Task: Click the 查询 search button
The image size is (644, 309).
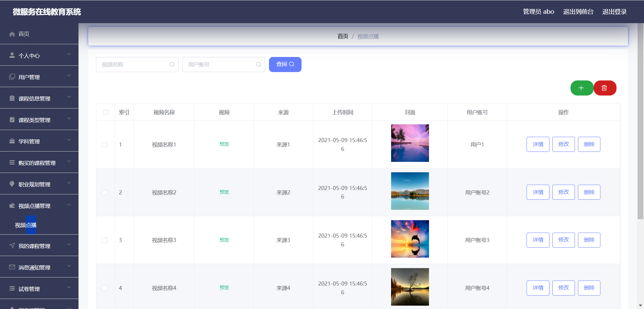Action: tap(285, 64)
